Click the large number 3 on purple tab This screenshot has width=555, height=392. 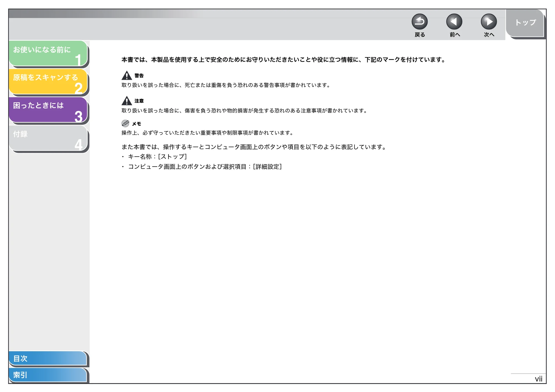click(x=79, y=116)
